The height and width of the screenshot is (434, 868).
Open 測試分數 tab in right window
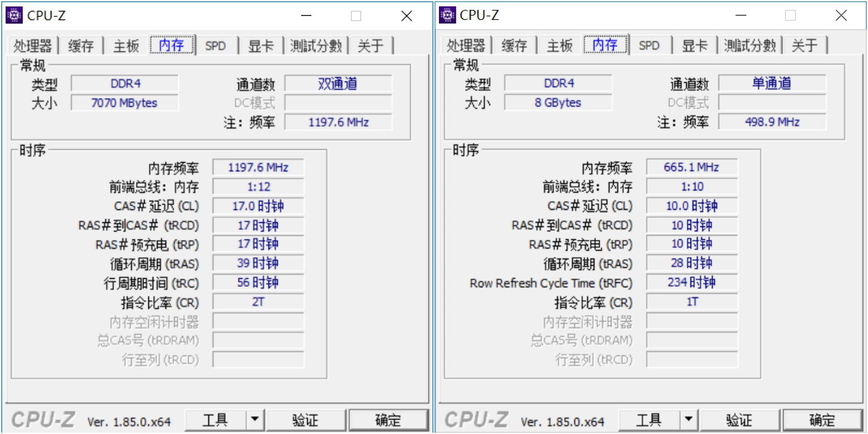point(750,45)
